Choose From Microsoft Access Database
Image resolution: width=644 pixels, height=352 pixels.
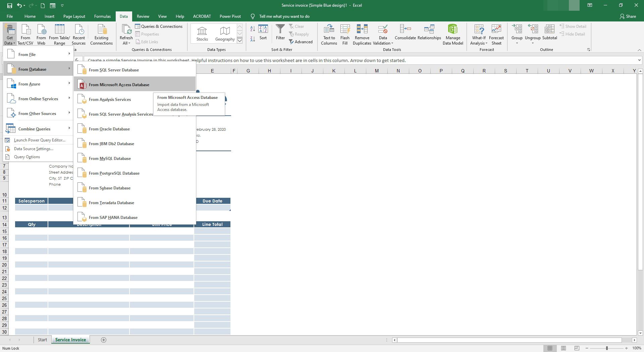coord(135,85)
